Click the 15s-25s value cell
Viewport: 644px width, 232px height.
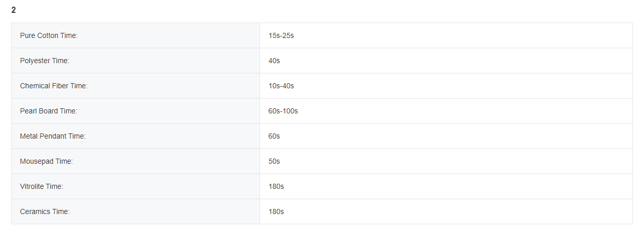coord(281,35)
